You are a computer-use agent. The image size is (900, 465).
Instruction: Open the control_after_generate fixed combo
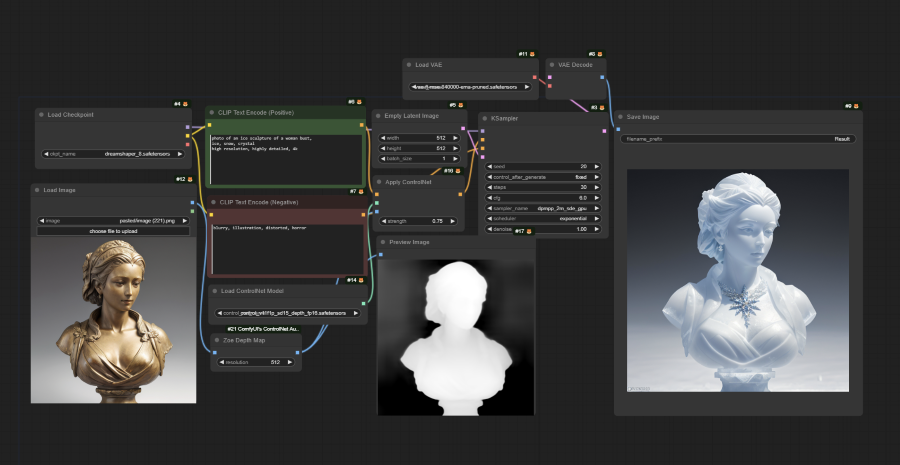pos(543,177)
